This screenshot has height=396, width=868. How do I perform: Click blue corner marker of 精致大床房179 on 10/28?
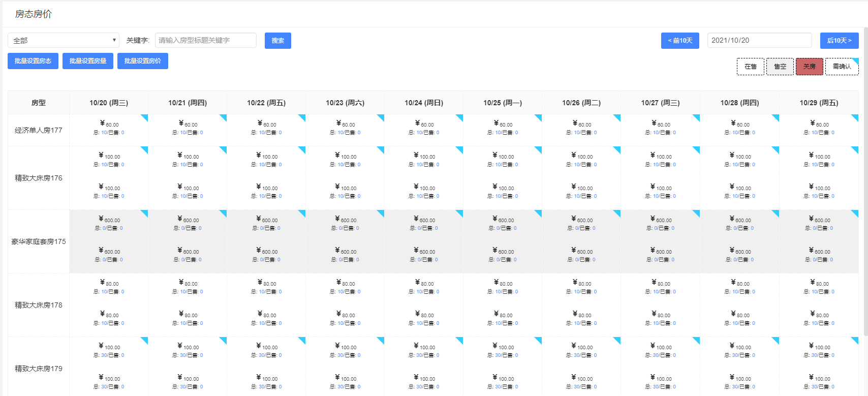[x=777, y=340]
